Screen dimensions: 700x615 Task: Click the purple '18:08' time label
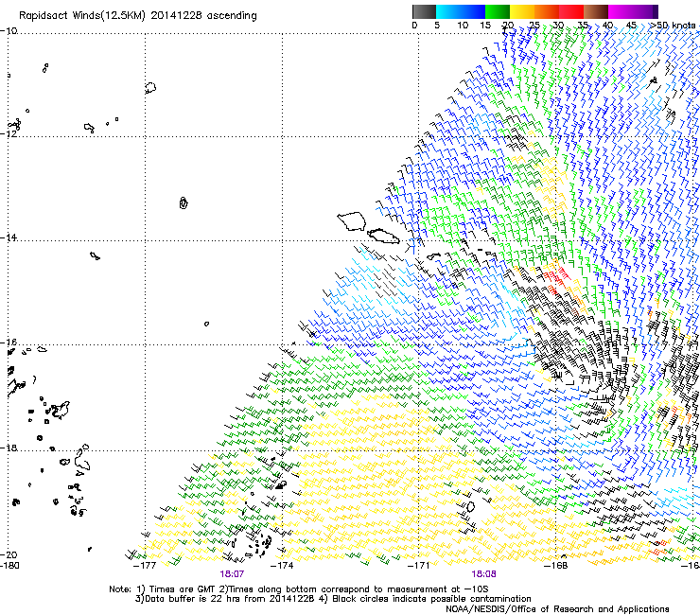[483, 573]
